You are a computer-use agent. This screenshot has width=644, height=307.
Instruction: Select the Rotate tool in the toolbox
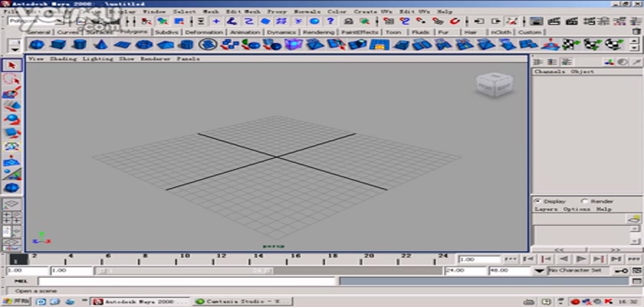coord(11,120)
